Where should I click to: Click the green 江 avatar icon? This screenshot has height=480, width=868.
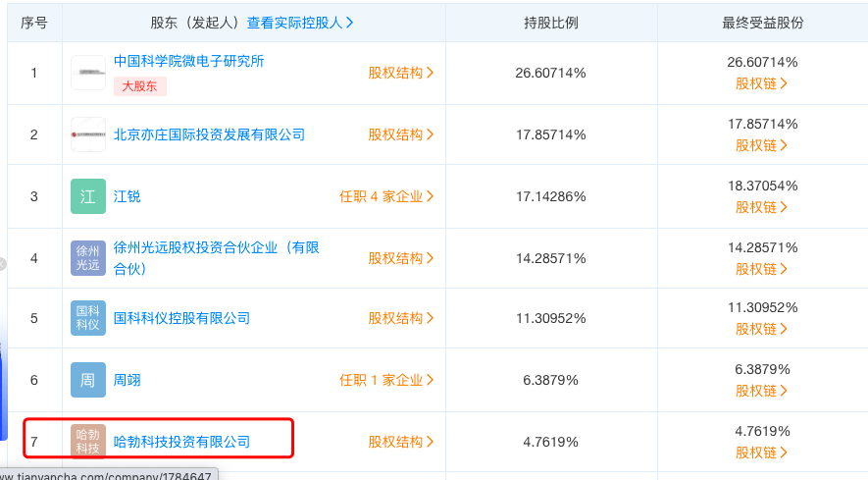(x=88, y=196)
